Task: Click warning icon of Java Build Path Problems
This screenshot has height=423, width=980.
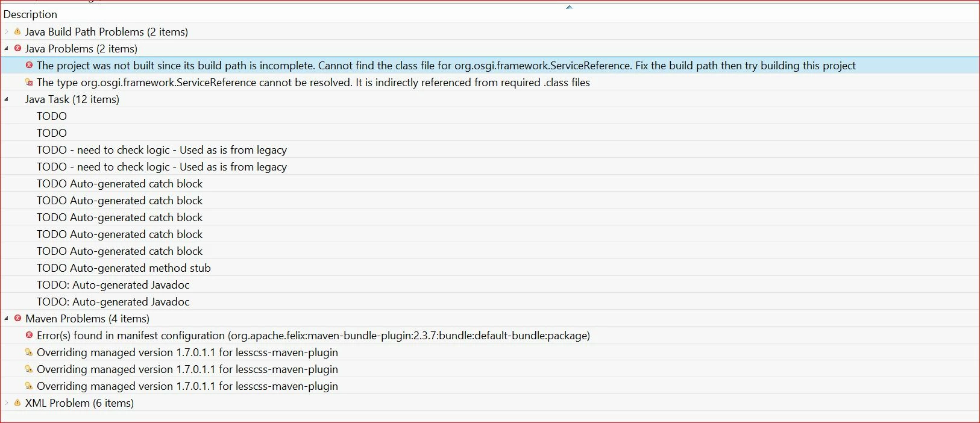Action: coord(17,31)
